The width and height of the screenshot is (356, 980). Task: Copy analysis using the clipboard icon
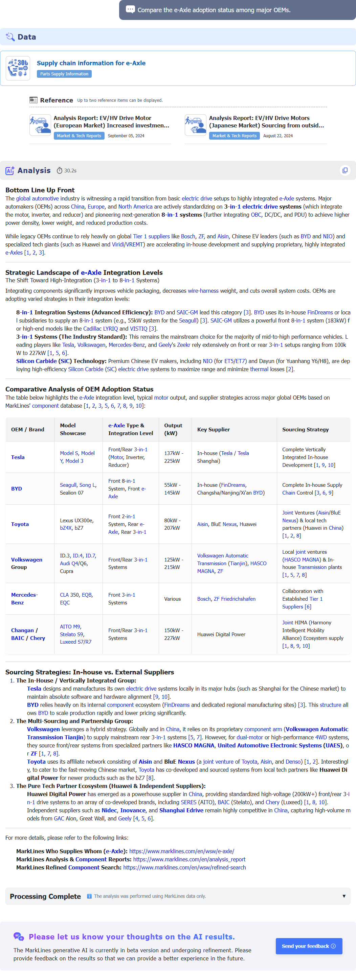coord(345,170)
